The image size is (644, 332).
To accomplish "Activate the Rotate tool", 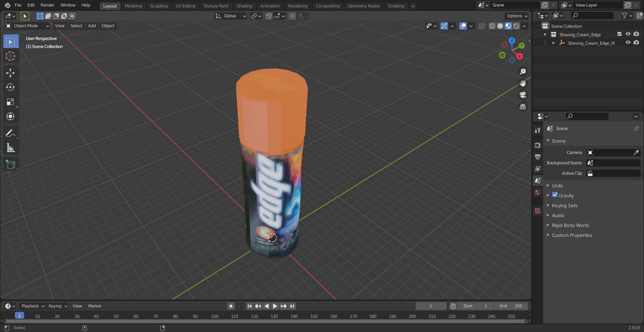I will click(10, 87).
